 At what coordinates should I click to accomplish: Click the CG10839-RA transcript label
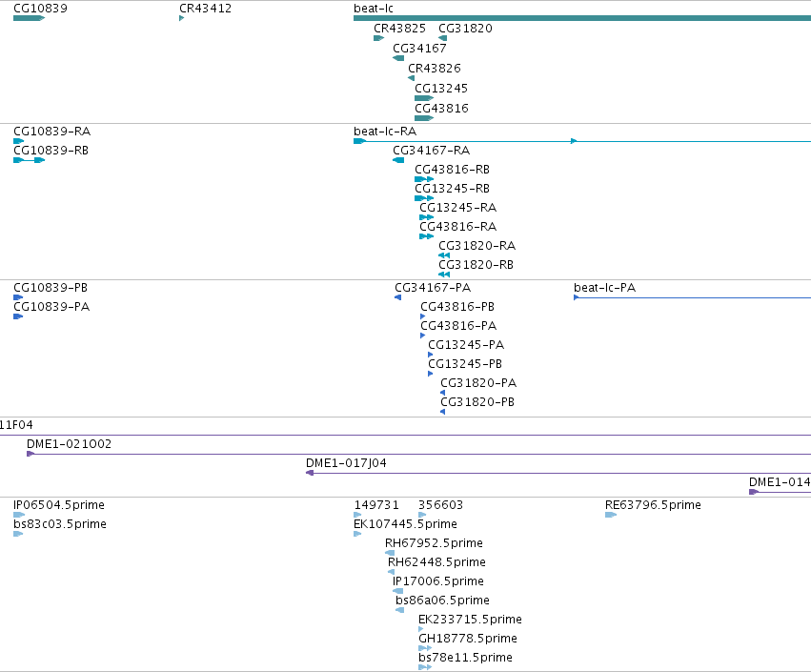pyautogui.click(x=52, y=132)
